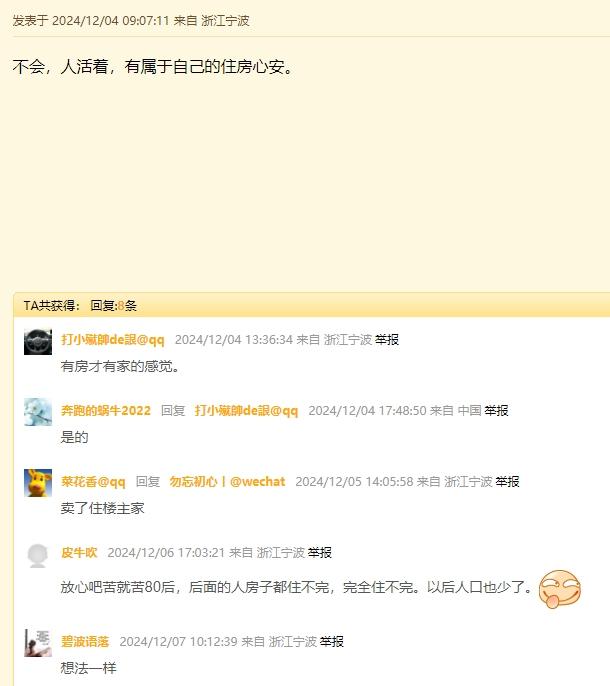Click the laughing emoji in 皮牛吹's reply
610x686 pixels.
click(560, 589)
